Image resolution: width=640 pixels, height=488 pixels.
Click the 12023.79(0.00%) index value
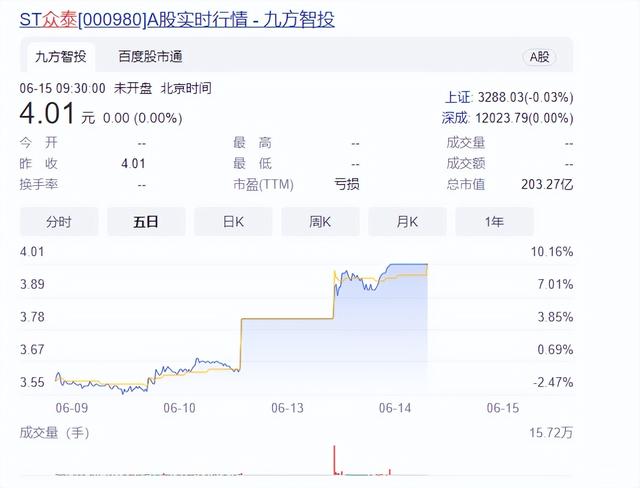(x=524, y=118)
